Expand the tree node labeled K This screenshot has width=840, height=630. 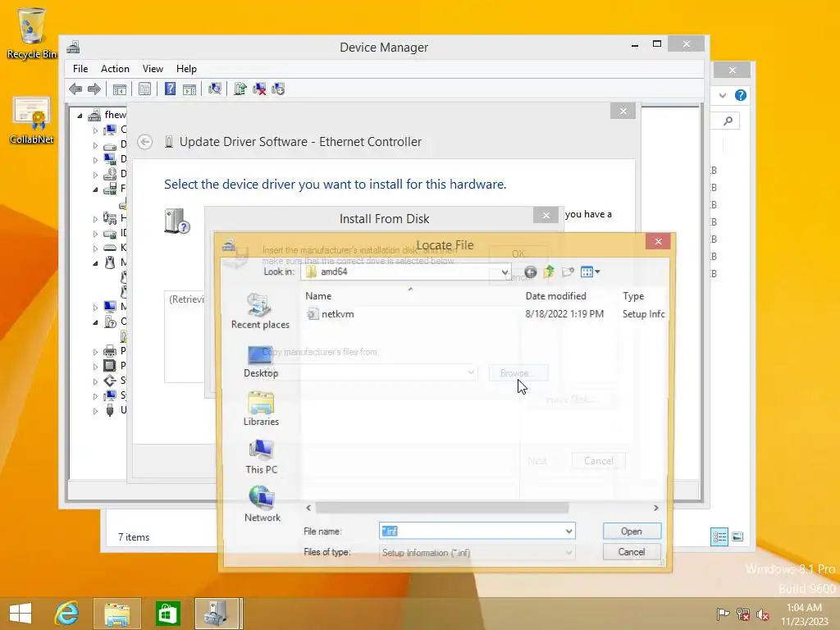pos(95,248)
